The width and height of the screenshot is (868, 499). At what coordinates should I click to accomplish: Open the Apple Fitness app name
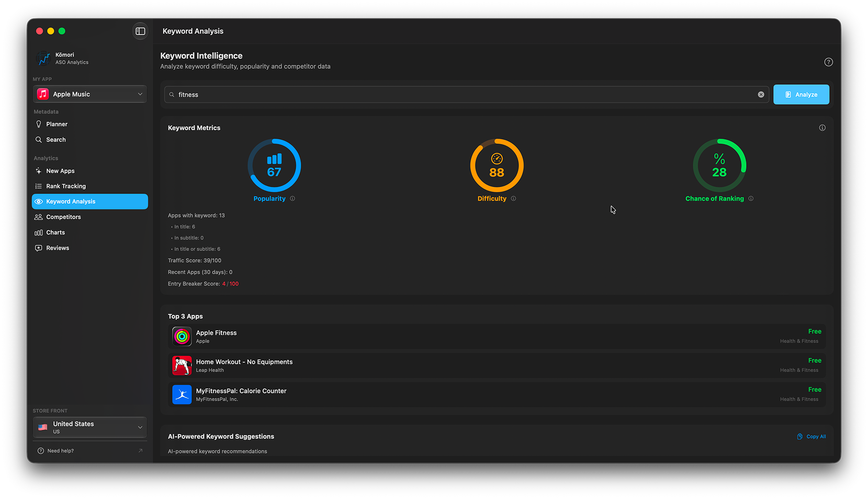(216, 333)
